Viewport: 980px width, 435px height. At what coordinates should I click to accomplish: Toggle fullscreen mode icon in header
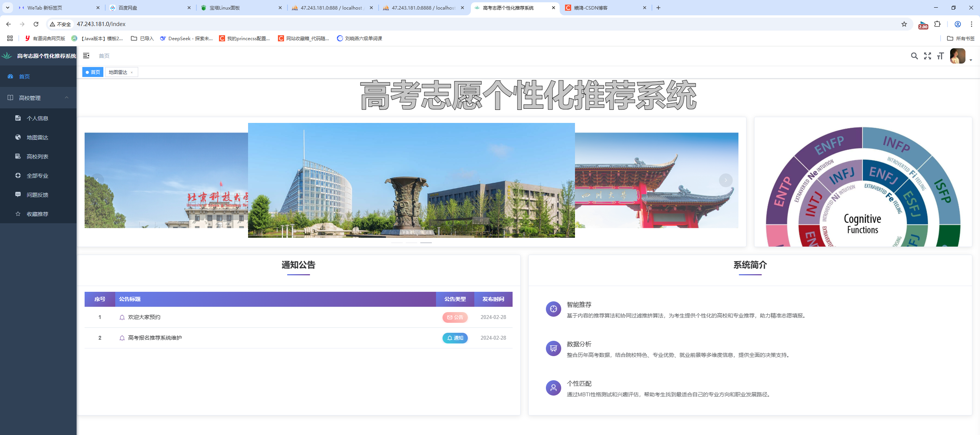[927, 56]
